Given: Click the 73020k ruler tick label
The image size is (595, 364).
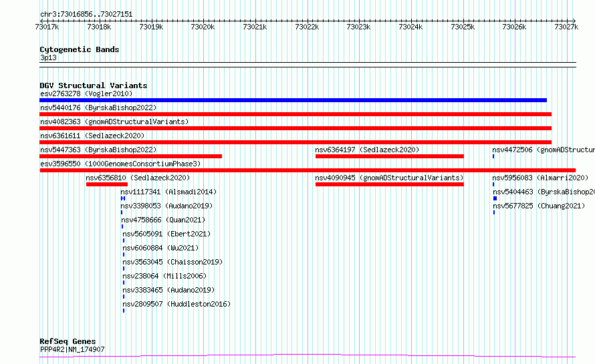Looking at the screenshot, I should coord(203,27).
